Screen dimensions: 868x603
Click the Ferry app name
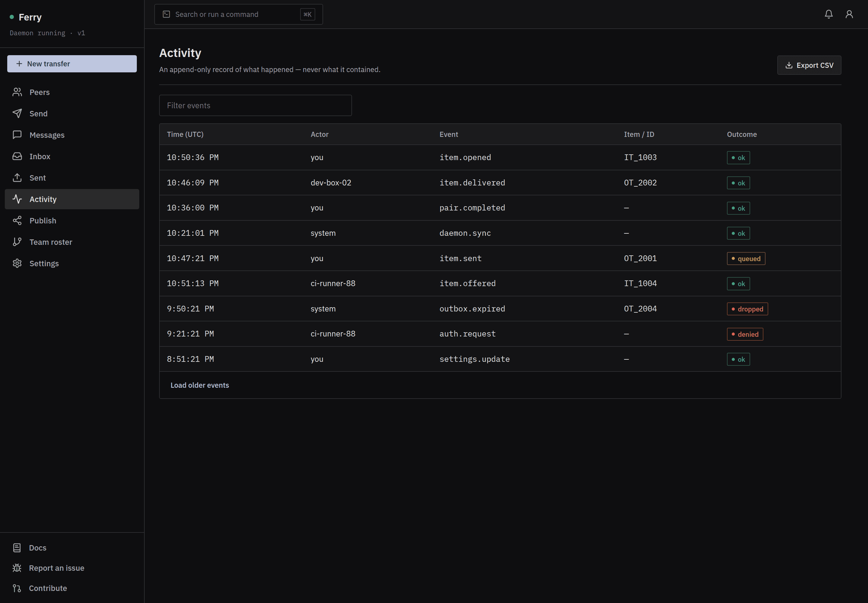30,17
